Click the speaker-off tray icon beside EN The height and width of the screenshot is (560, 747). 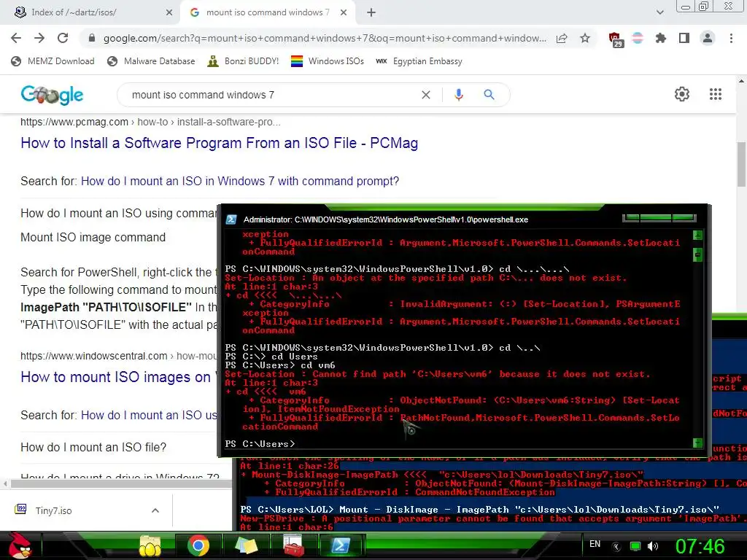coord(616,546)
